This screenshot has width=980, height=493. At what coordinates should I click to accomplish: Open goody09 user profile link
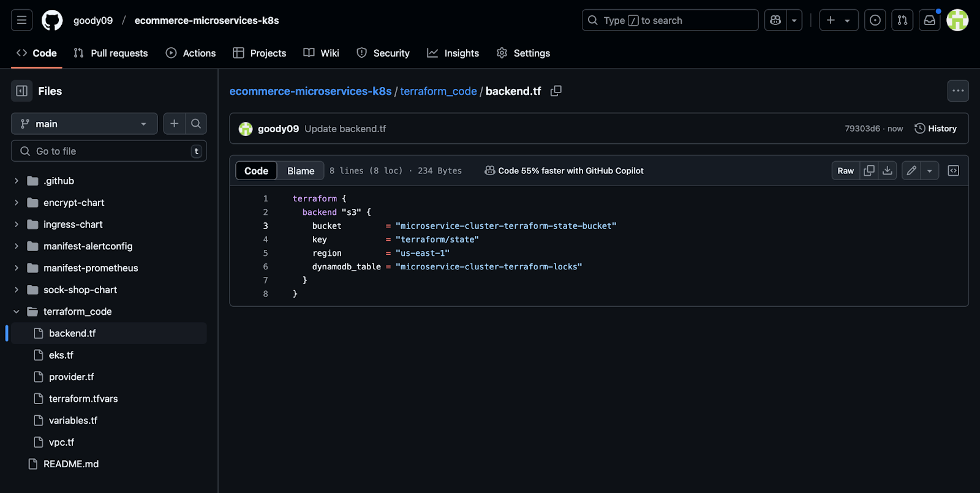click(93, 20)
